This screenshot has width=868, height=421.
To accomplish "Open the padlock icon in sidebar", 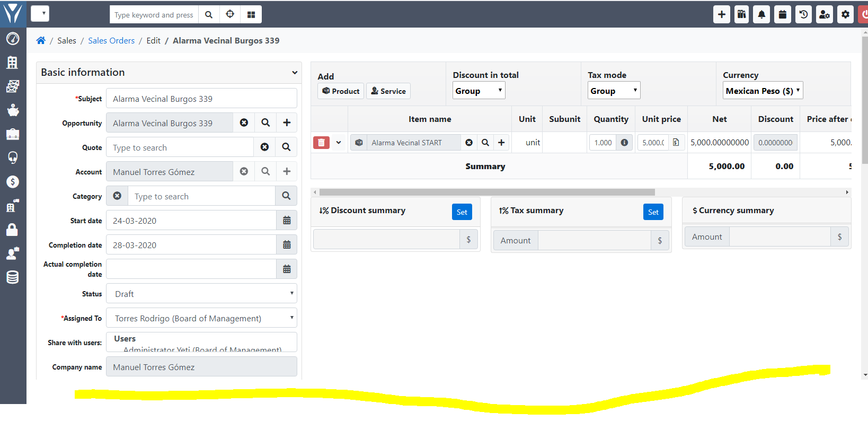I will click(x=13, y=229).
